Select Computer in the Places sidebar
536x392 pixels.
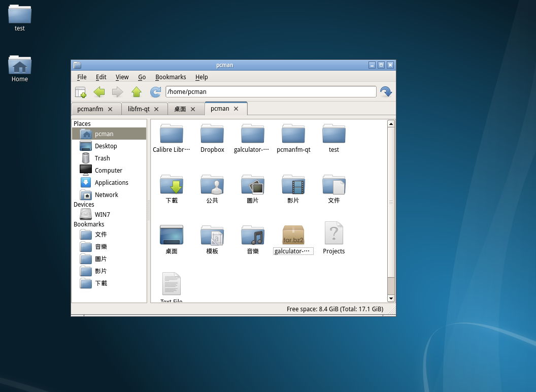pos(108,171)
